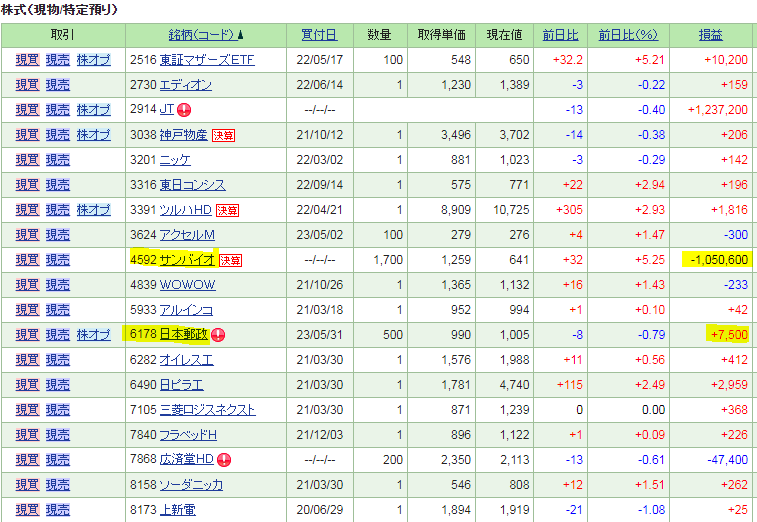The width and height of the screenshot is (757, 522).
Task: Open エディオン stock page
Action: coord(186,85)
